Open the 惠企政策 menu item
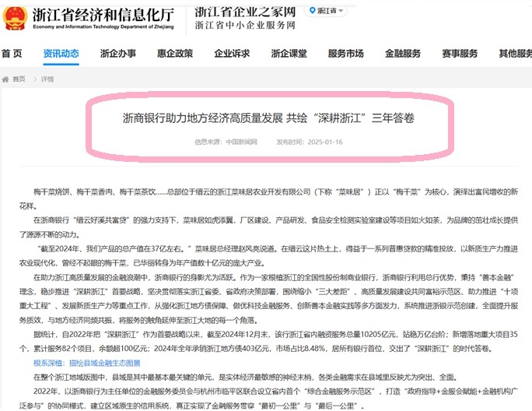 click(x=175, y=54)
